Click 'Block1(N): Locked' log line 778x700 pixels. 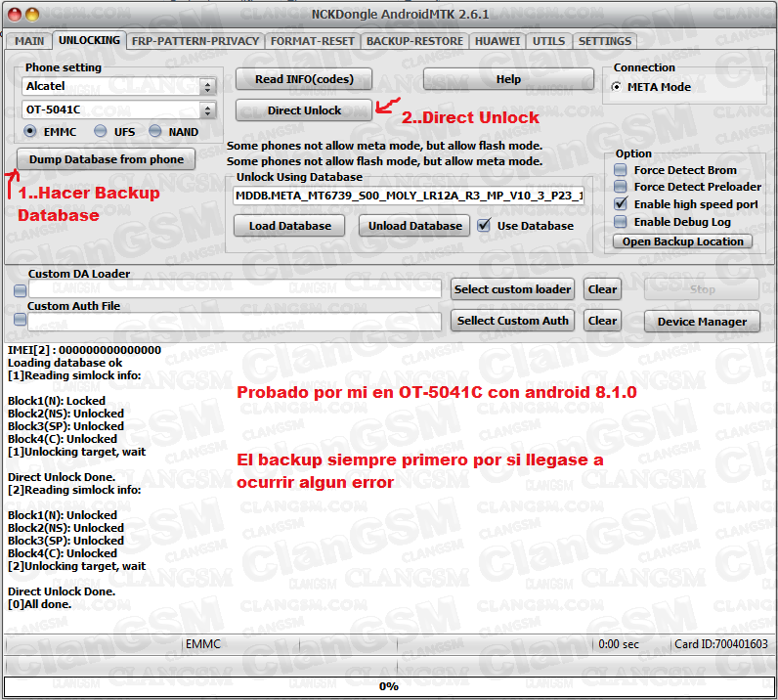[57, 401]
